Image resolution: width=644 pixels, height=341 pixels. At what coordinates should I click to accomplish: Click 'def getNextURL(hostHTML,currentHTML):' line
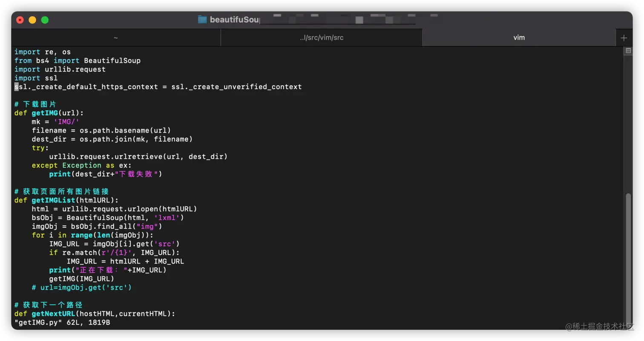coord(95,314)
